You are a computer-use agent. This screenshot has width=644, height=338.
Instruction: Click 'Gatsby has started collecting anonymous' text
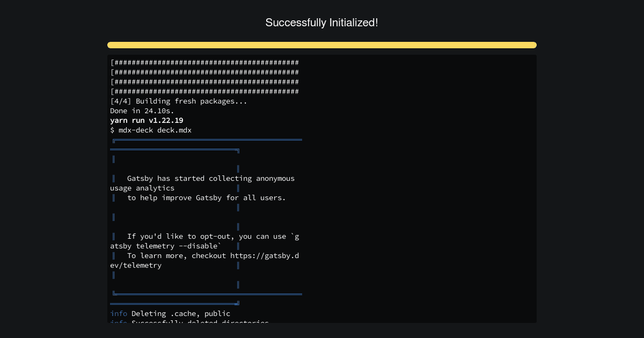coord(211,179)
